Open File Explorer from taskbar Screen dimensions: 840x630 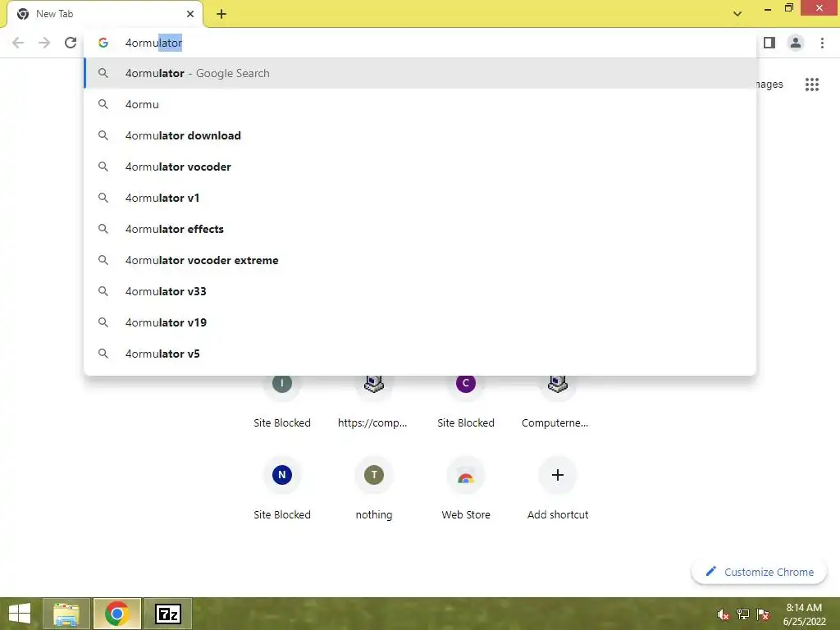(66, 614)
